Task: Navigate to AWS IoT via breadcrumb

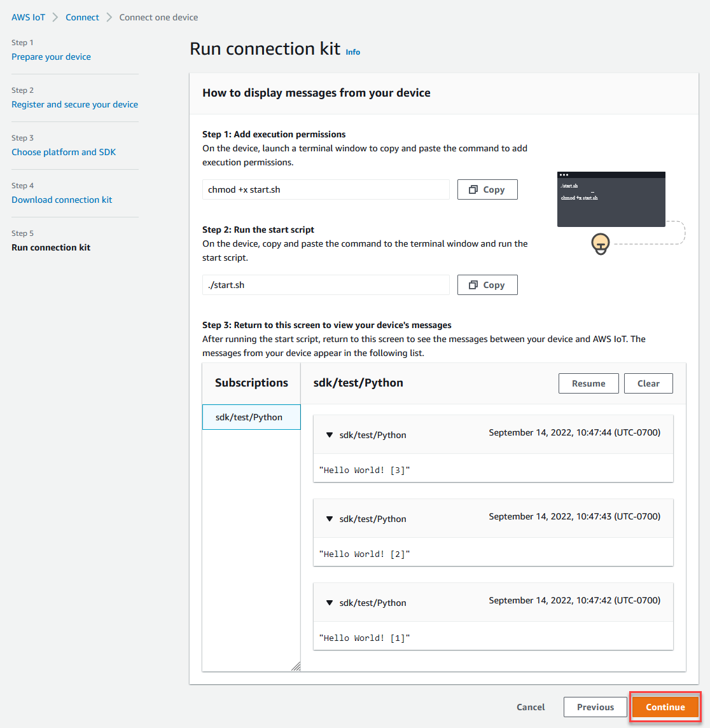Action: pyautogui.click(x=28, y=17)
